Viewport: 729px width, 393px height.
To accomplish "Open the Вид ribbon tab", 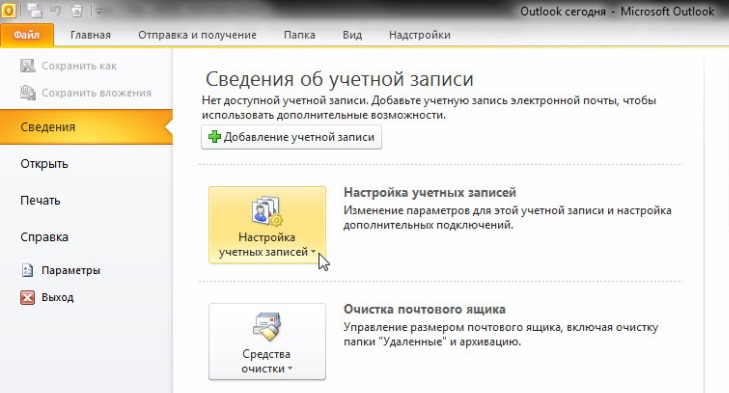I will 352,35.
